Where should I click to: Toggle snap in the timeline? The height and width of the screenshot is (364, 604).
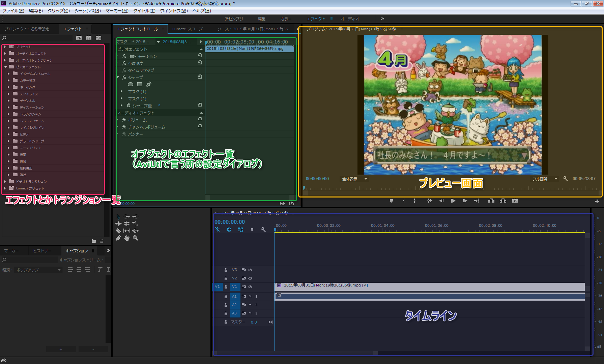click(229, 230)
